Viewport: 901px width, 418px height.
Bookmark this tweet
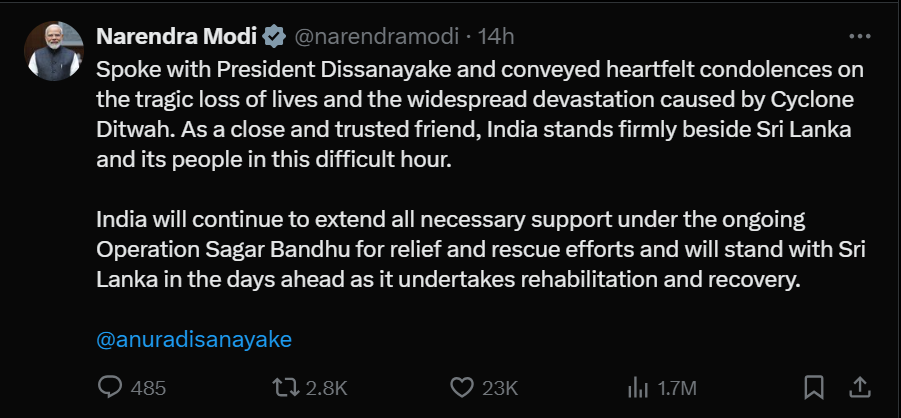click(814, 387)
